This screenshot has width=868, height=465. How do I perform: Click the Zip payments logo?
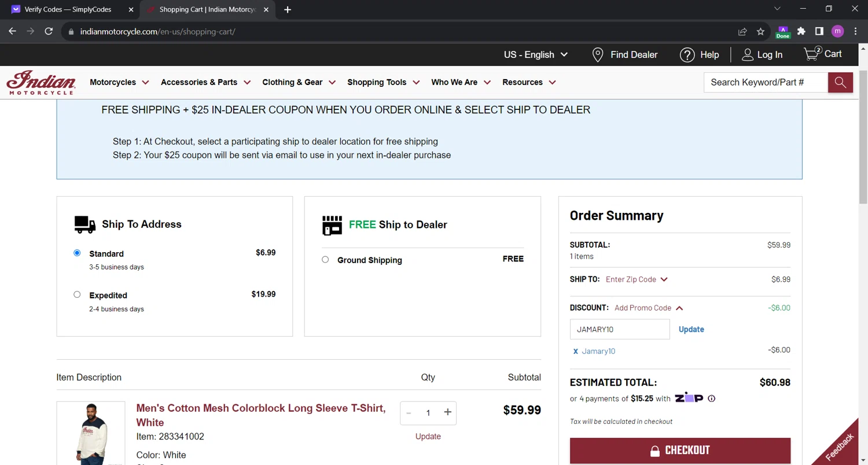tap(689, 398)
